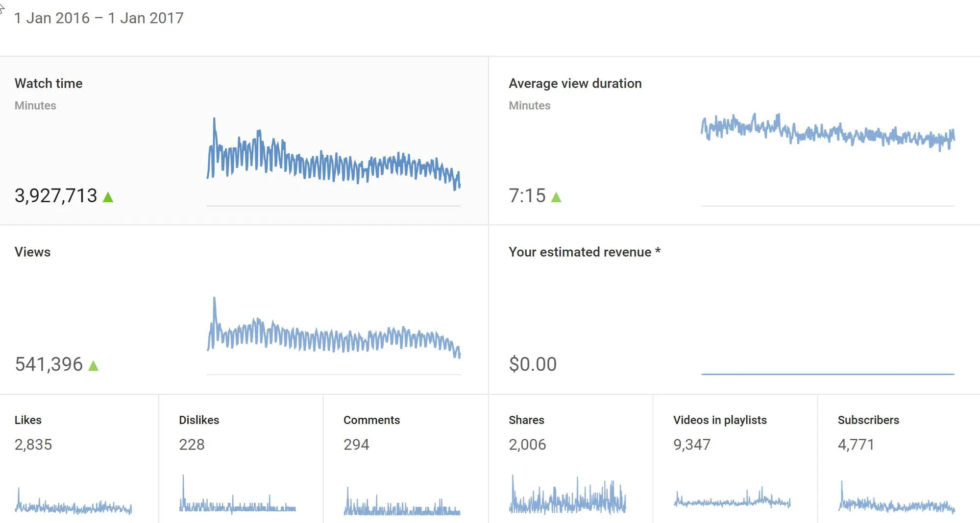Image resolution: width=980 pixels, height=523 pixels.
Task: Click the $0.00 revenue value
Action: point(533,364)
